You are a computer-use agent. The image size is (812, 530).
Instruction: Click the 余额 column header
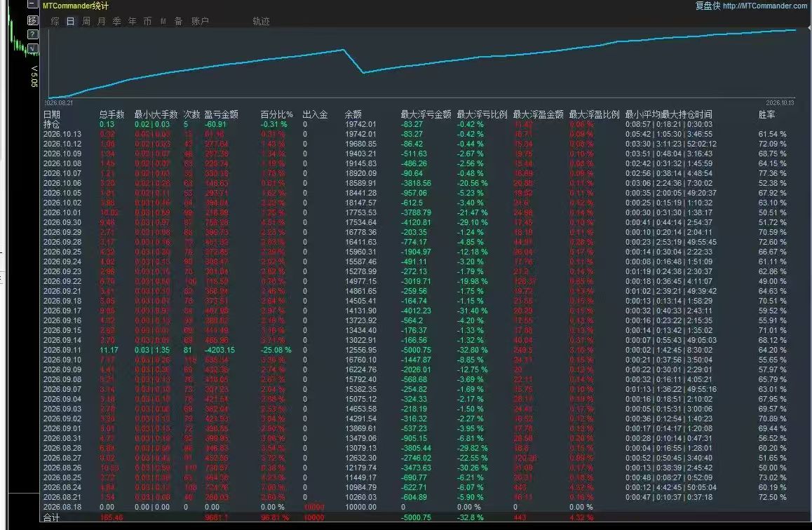(x=353, y=114)
